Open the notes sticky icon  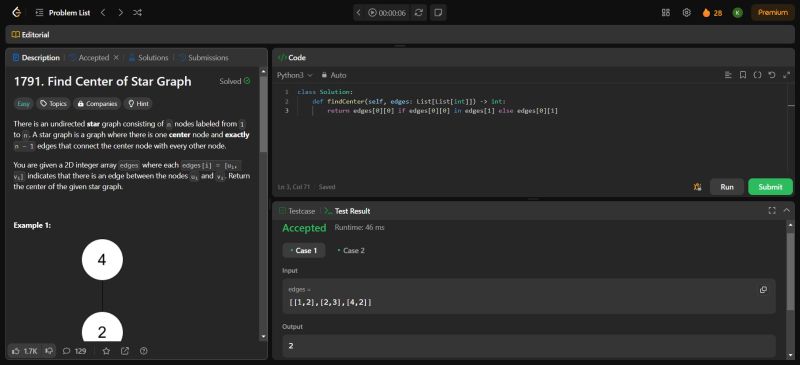click(437, 13)
